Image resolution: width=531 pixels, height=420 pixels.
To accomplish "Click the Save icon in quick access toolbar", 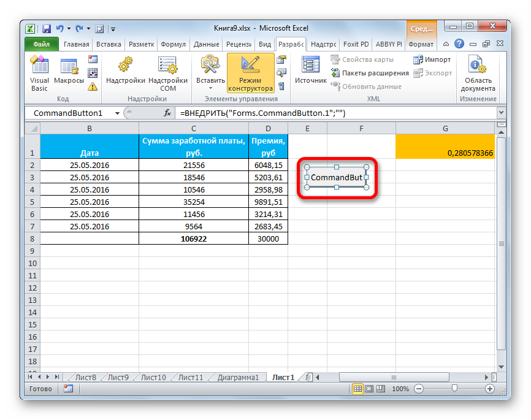I will click(46, 28).
